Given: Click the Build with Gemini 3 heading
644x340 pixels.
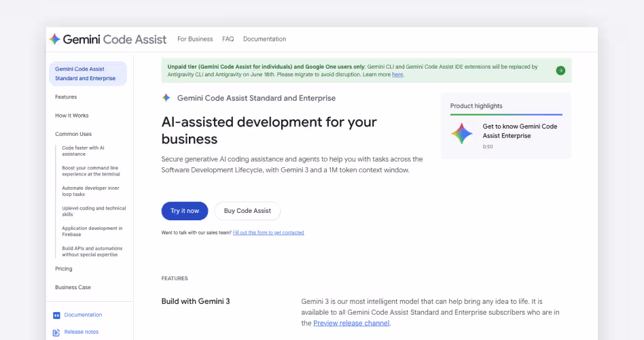Looking at the screenshot, I should pyautogui.click(x=196, y=301).
